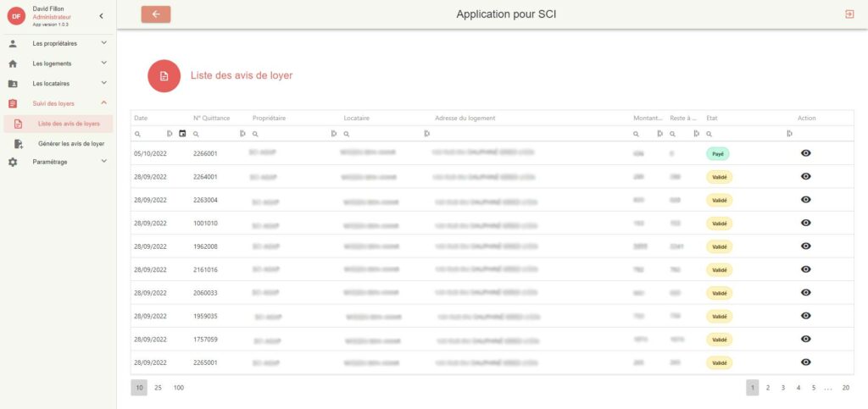This screenshot has height=409, width=868.
Task: Collapse the sidebar with the chevron arrow
Action: (x=101, y=16)
